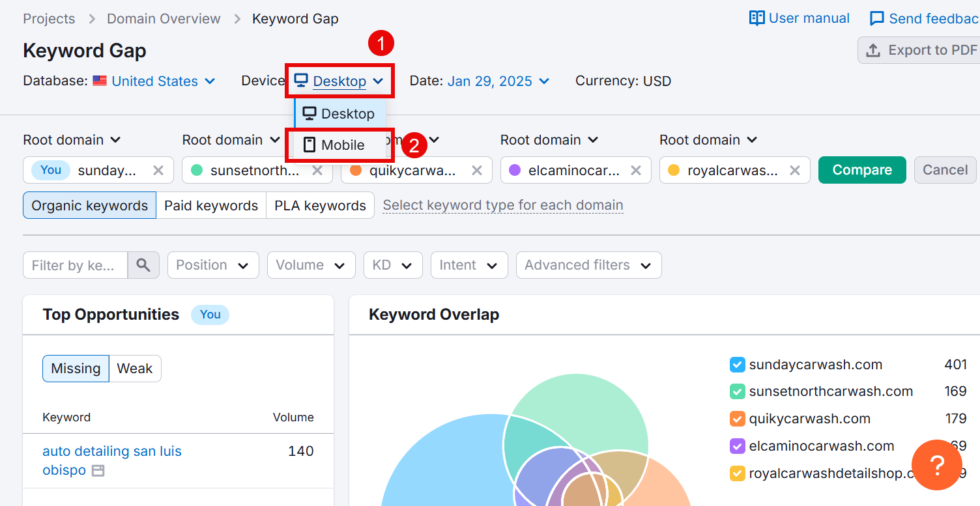This screenshot has width=980, height=506.
Task: Click the Keyword column header
Action: (x=66, y=417)
